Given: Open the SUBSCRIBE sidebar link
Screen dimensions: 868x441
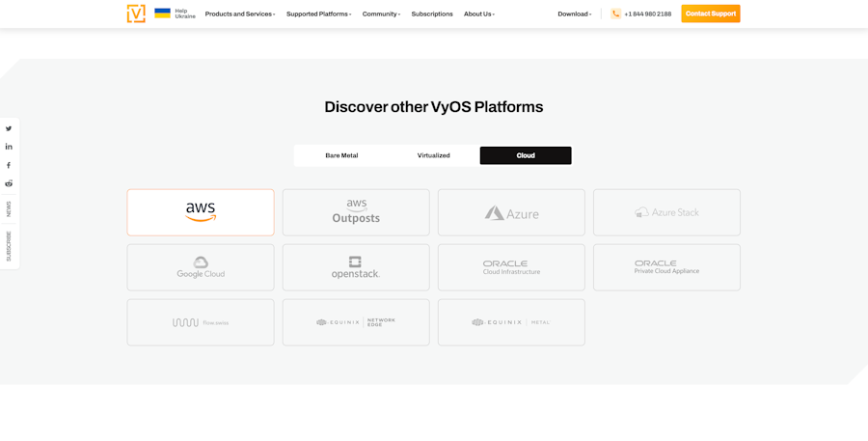Looking at the screenshot, I should click(x=9, y=246).
